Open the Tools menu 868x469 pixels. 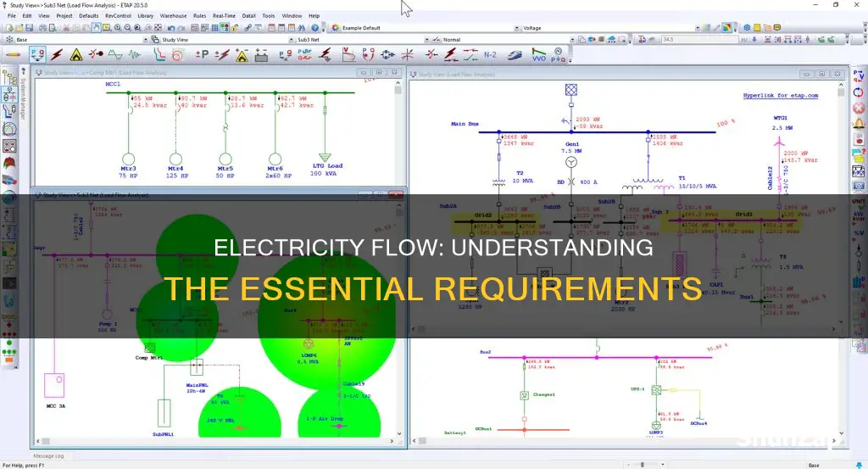(x=269, y=16)
